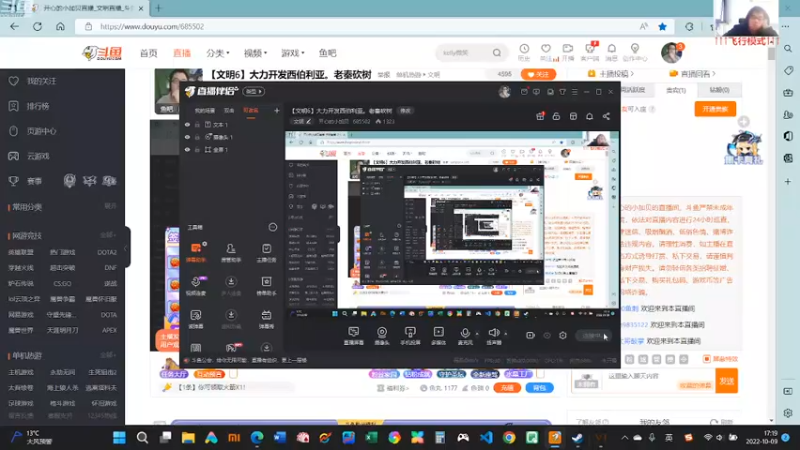Open Windows Start button on taskbar
800x450 pixels.
(x=119, y=438)
